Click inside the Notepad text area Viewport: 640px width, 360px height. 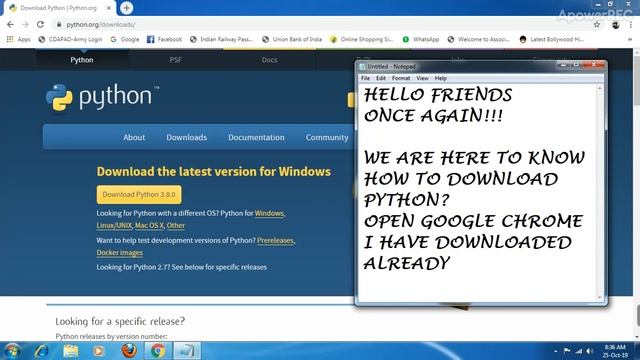click(x=477, y=193)
